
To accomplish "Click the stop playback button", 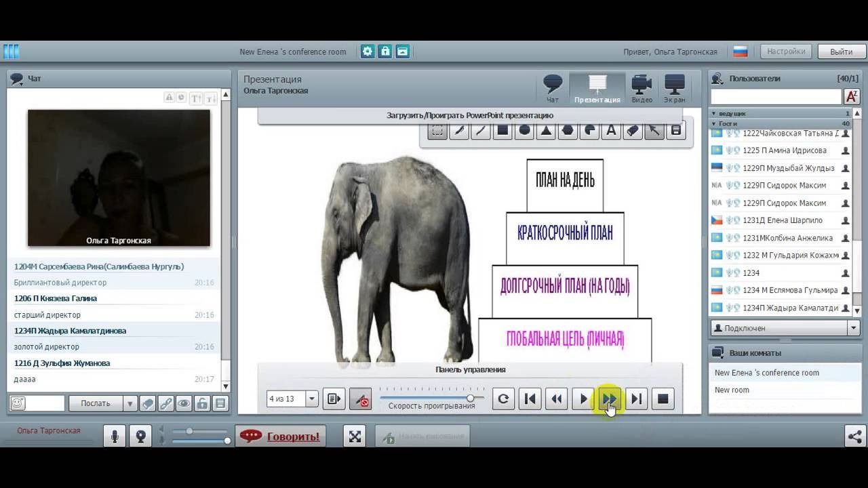I will [x=663, y=399].
